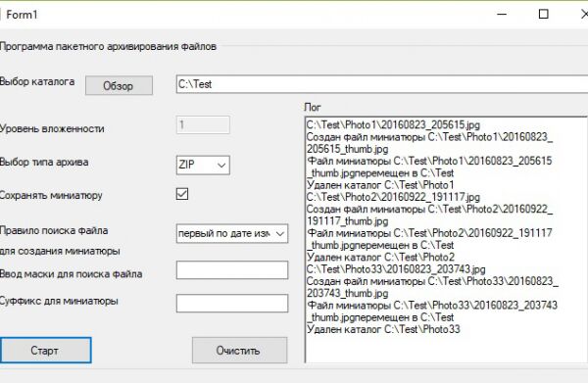Click the Старт button
588x383 pixels.
point(45,351)
